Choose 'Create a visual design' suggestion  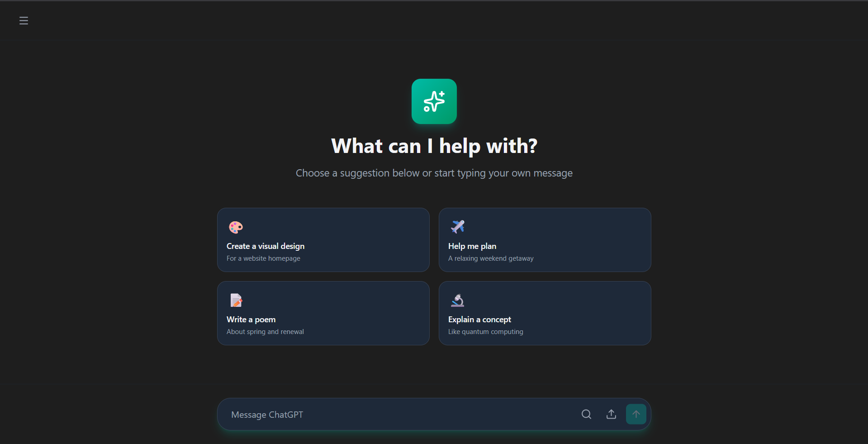[323, 240]
